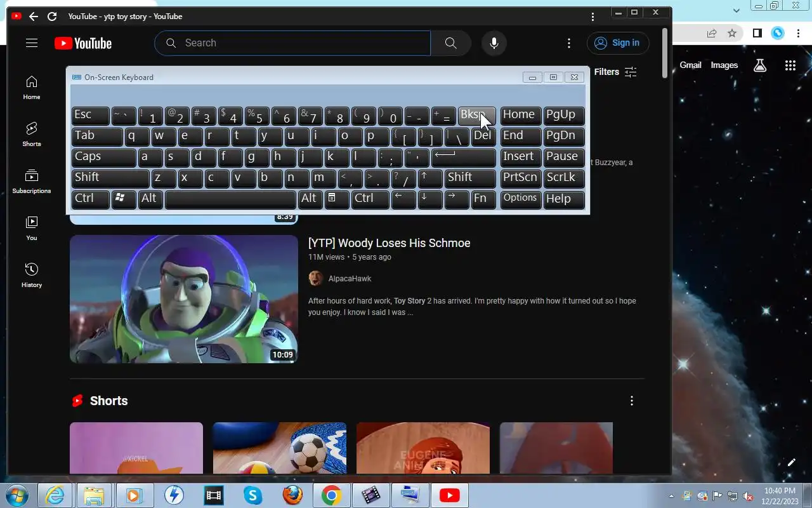The height and width of the screenshot is (508, 812).
Task: Open Options on the on-screen keyboard
Action: [x=521, y=199]
